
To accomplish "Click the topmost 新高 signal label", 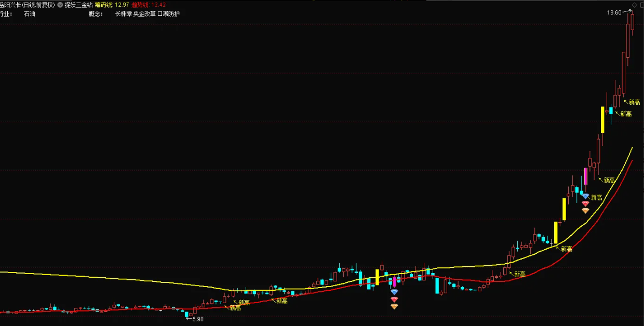I will pos(634,103).
